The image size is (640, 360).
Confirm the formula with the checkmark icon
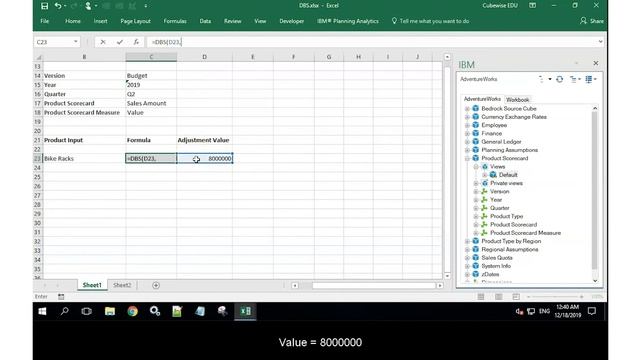(x=120, y=42)
